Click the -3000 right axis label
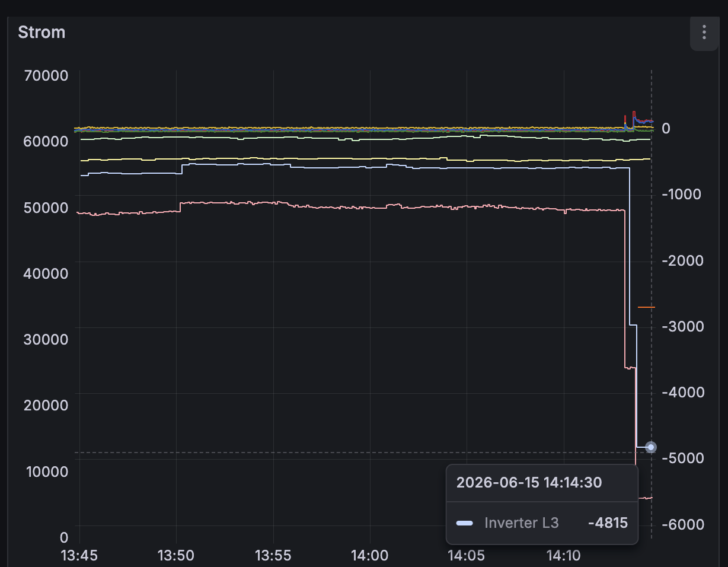Image resolution: width=728 pixels, height=567 pixels. click(682, 326)
